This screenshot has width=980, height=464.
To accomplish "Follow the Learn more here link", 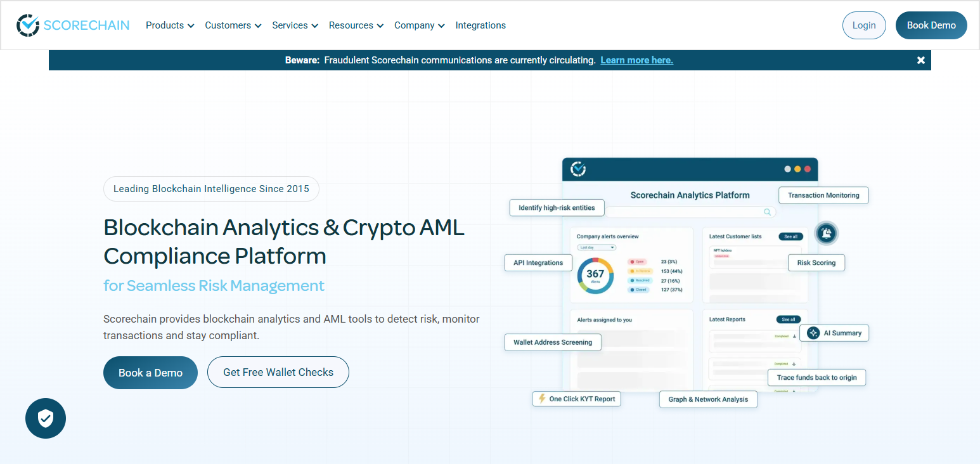I will pyautogui.click(x=636, y=60).
